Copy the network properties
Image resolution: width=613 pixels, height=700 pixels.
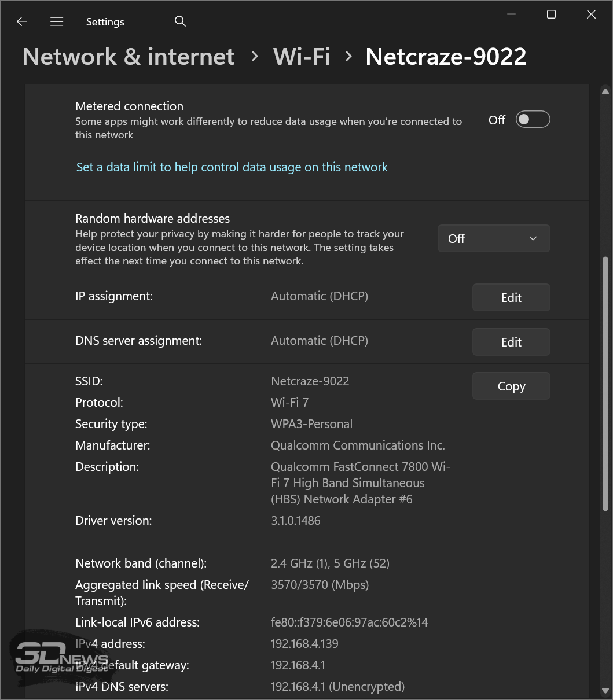tap(511, 386)
